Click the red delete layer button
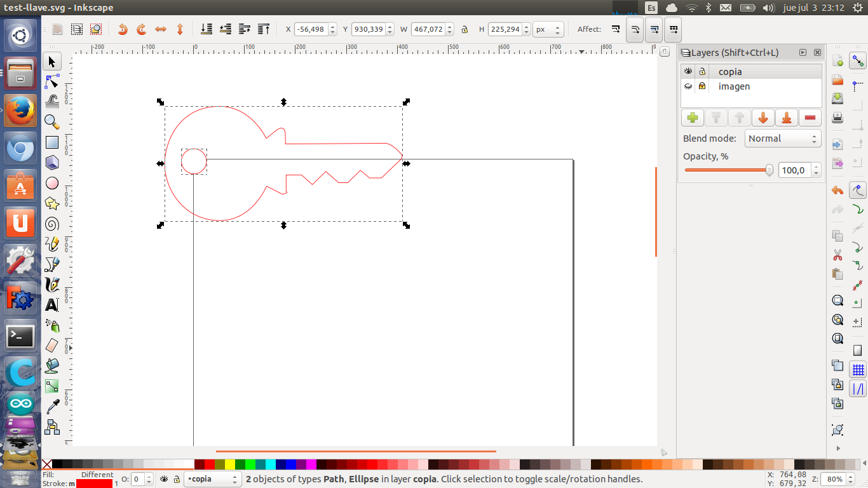This screenshot has width=868, height=488. click(810, 118)
